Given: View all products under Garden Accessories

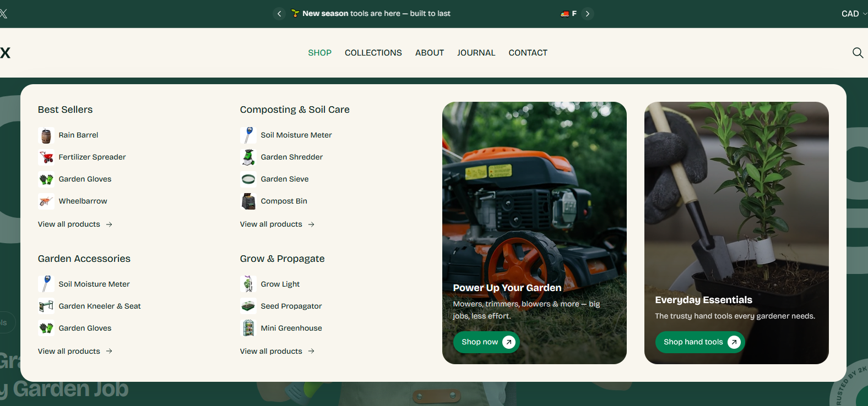Looking at the screenshot, I should coord(75,352).
